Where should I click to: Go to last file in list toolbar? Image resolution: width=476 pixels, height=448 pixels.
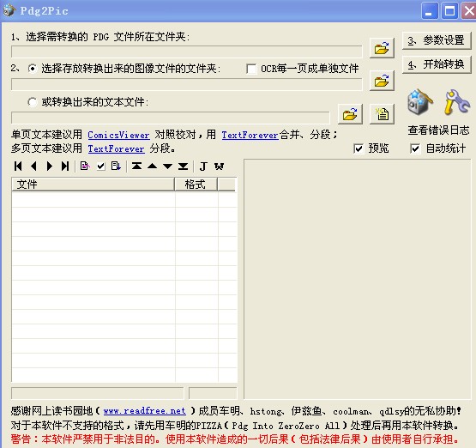[65, 166]
